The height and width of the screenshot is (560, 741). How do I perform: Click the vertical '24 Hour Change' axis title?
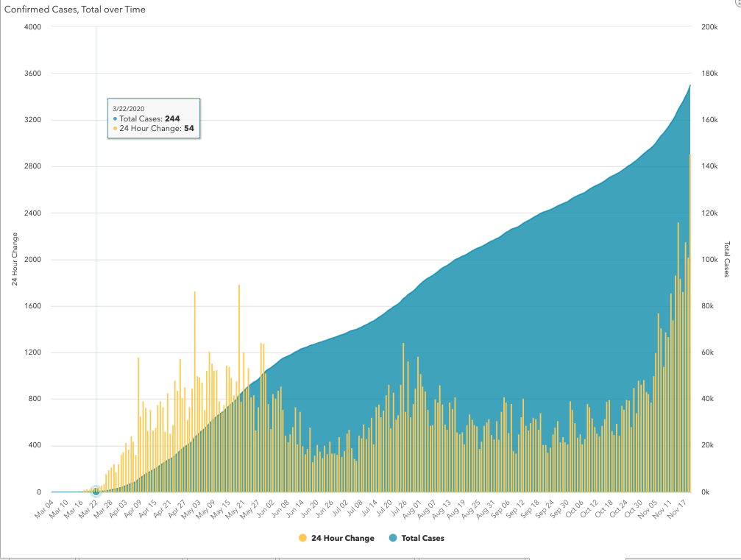click(x=15, y=259)
